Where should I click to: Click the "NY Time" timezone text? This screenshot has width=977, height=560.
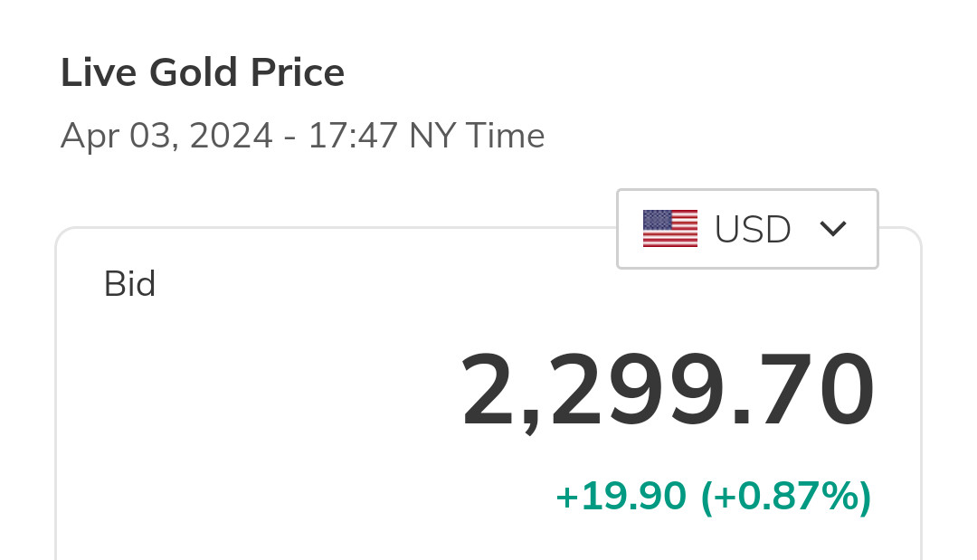[477, 137]
